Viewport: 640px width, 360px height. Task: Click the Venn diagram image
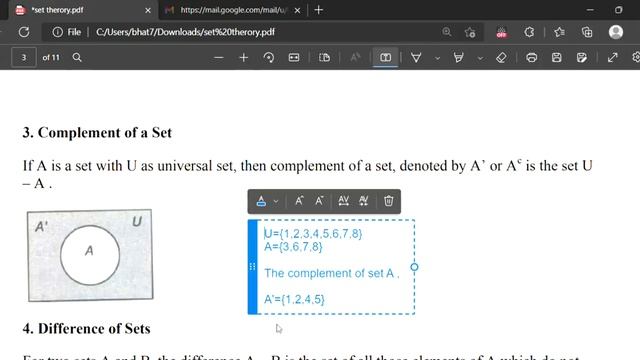90,256
